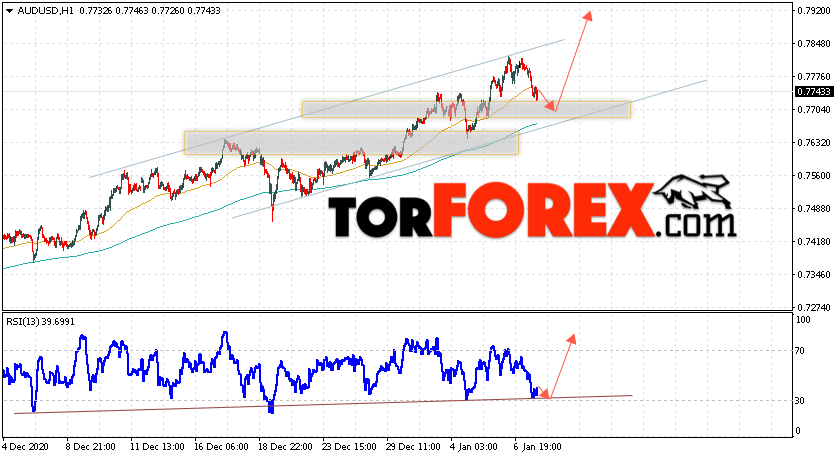Click the current price label 0.77433
The height and width of the screenshot is (458, 838).
814,92
